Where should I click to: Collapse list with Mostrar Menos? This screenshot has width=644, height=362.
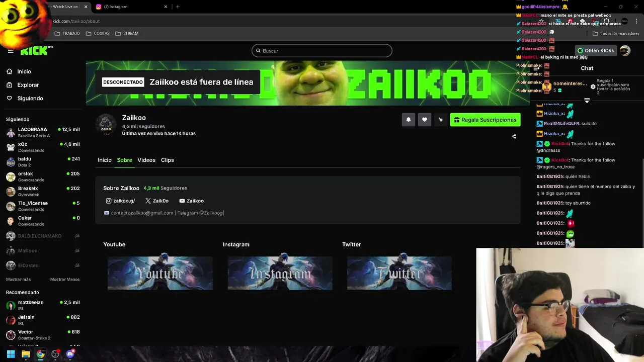[65, 280]
